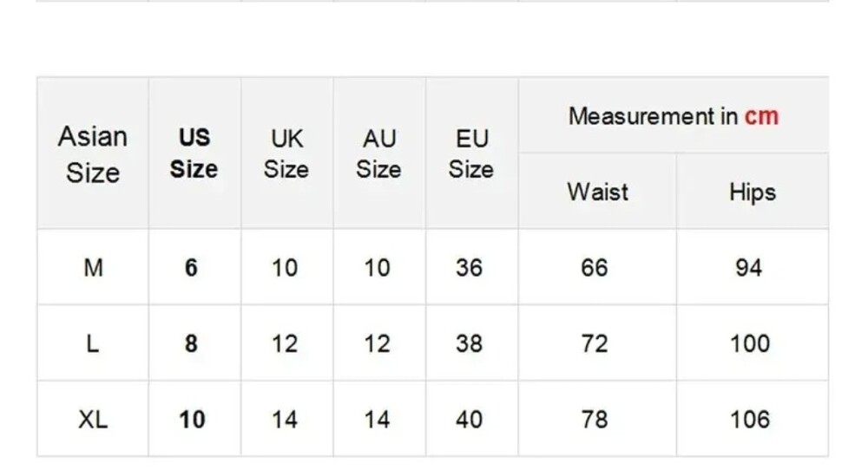
Task: Click the 72 waist measurement
Action: point(595,343)
